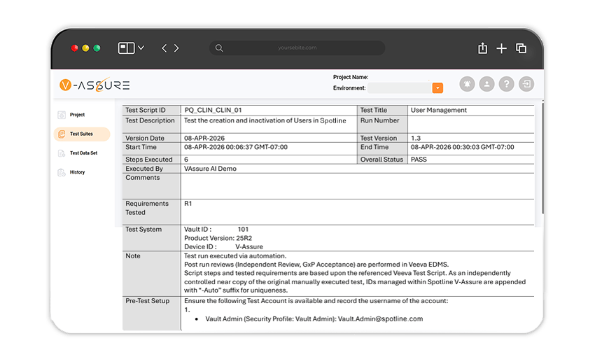Go back with the browser back arrow
The image size is (595, 364).
point(164,48)
